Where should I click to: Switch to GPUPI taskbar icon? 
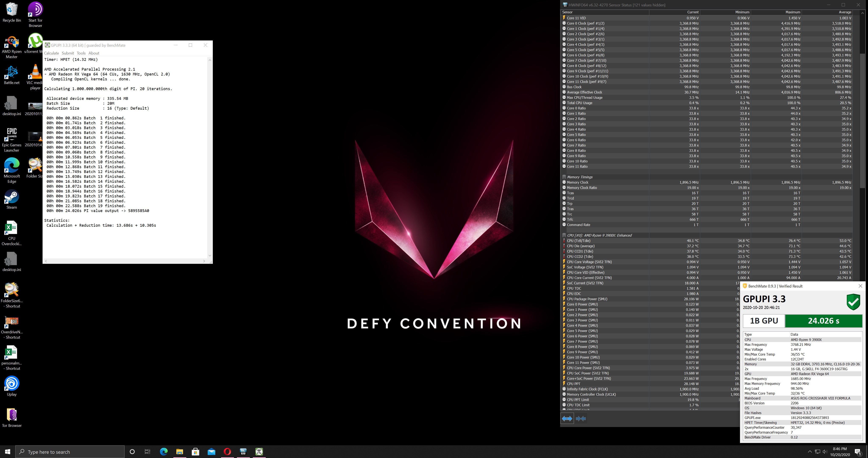click(x=259, y=452)
